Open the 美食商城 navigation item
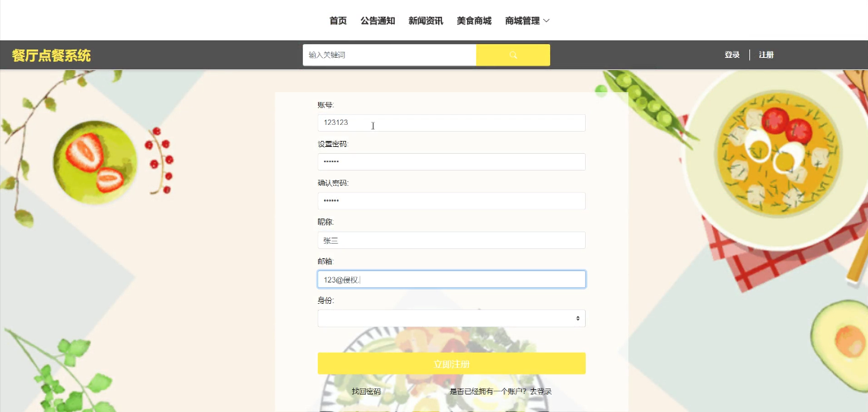 (x=474, y=21)
